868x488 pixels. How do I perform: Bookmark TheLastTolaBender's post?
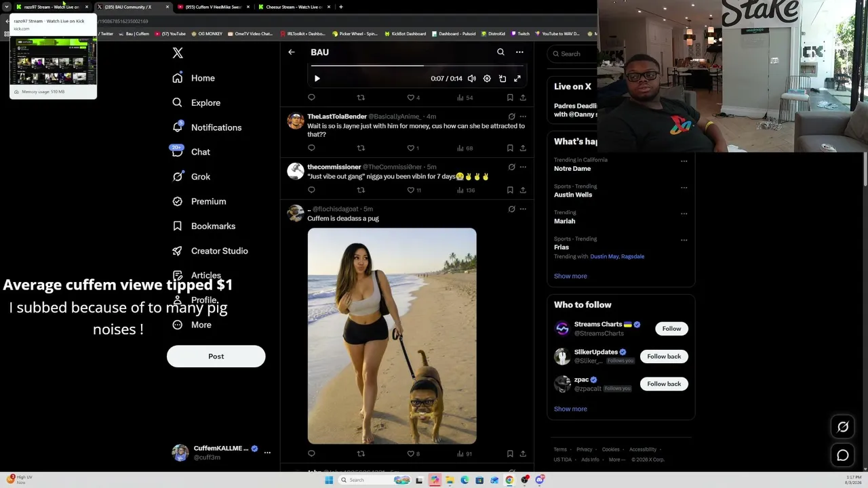coord(510,148)
